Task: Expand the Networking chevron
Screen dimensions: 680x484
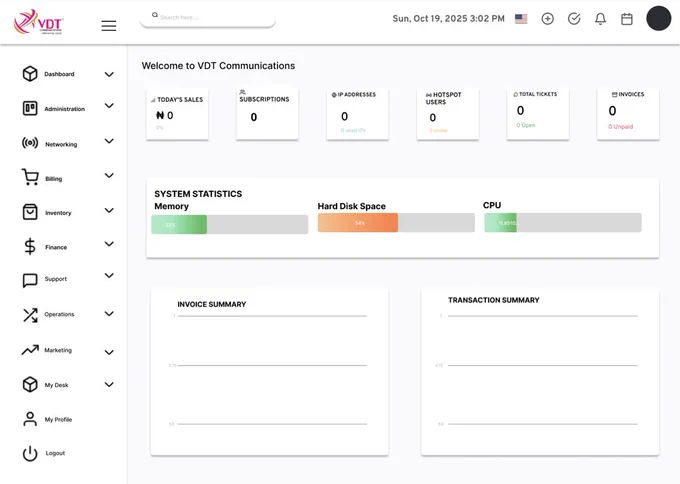Action: (x=109, y=141)
